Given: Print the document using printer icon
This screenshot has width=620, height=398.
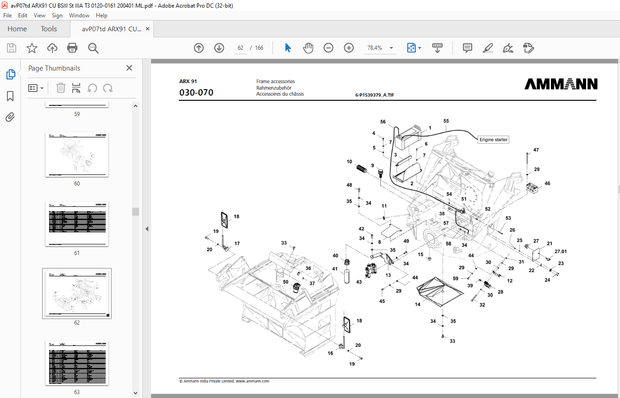Looking at the screenshot, I should click(72, 48).
